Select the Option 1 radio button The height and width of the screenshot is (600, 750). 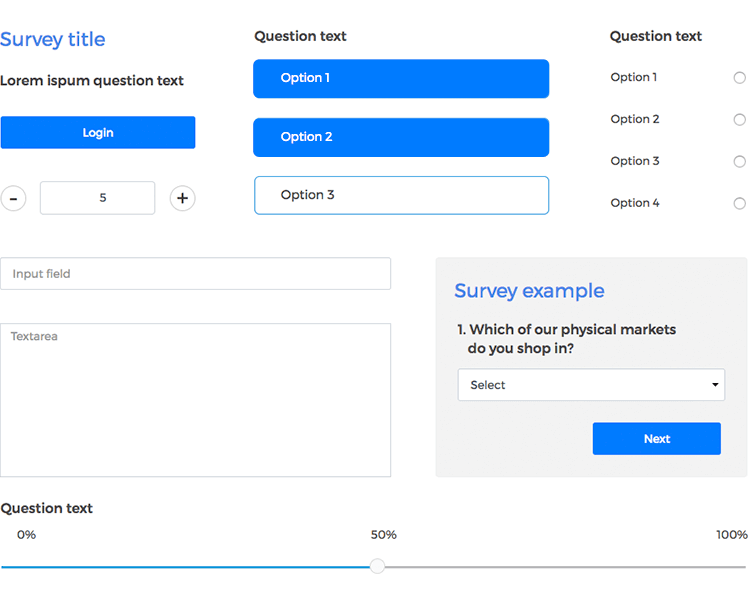(739, 78)
